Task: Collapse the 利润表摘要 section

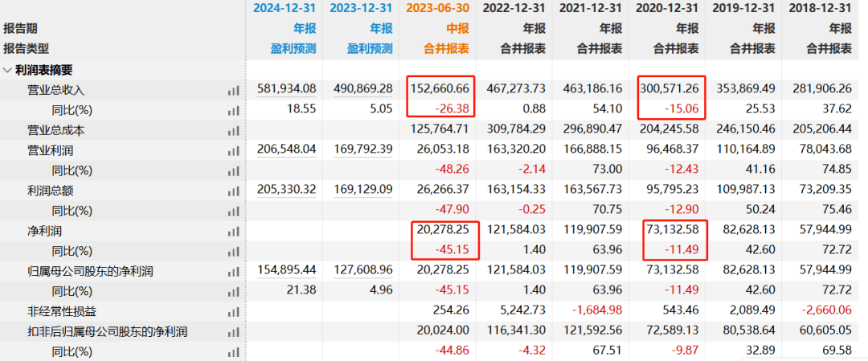Action: [x=7, y=70]
